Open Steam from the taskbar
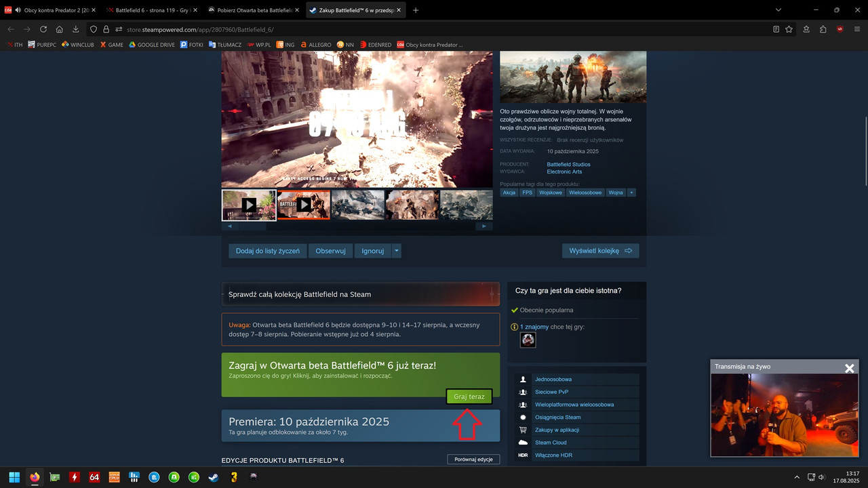The width and height of the screenshot is (868, 488). coord(213,477)
